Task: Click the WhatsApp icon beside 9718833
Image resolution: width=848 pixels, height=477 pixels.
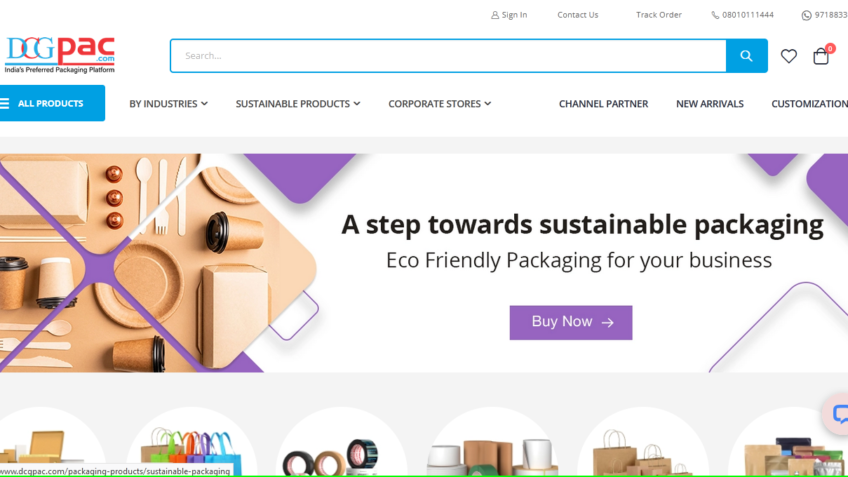Action: pos(806,15)
